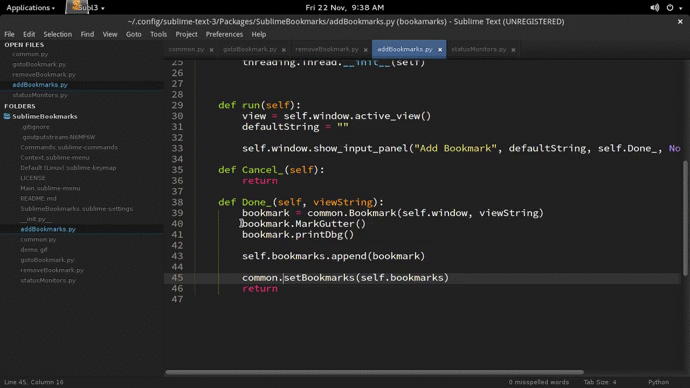The width and height of the screenshot is (690, 388).
Task: Open removeBookmark.py in Open Files list
Action: point(44,74)
